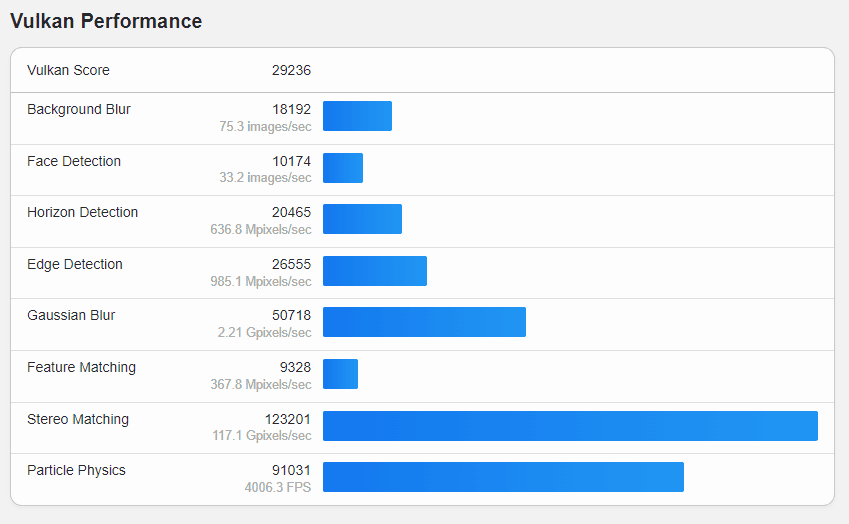Click the 75.3 images/sec value

click(x=265, y=127)
